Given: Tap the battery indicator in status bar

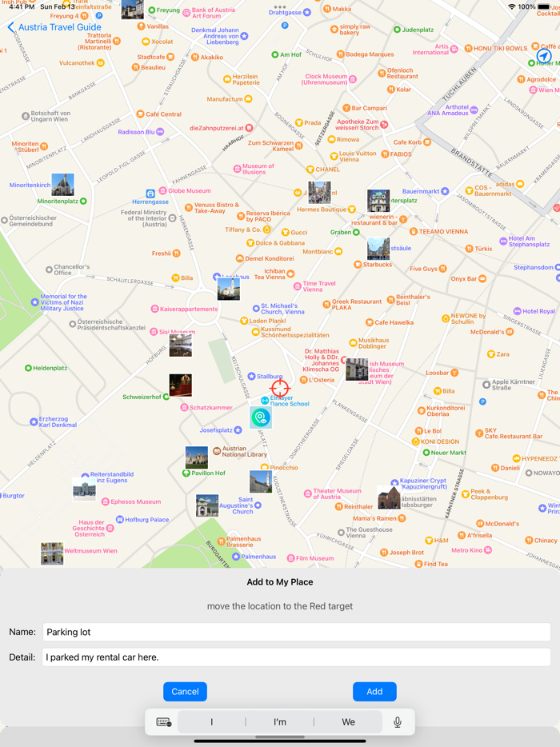Looking at the screenshot, I should click(x=544, y=6).
